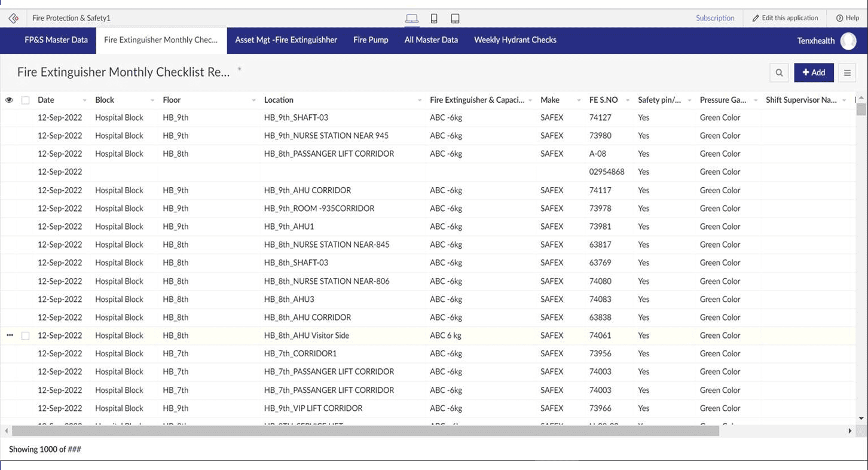Toggle the column visibility eye icon
Viewport: 868px width, 470px height.
click(x=9, y=100)
